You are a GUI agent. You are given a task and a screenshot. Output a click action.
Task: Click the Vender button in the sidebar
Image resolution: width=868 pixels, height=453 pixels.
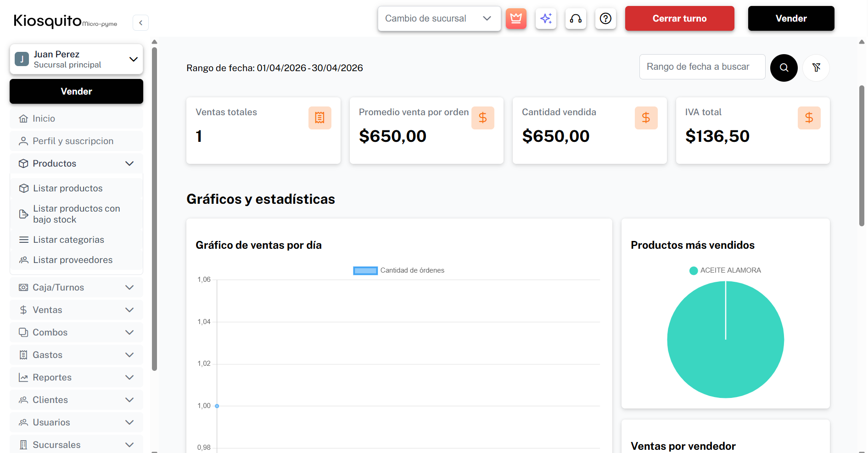click(76, 91)
